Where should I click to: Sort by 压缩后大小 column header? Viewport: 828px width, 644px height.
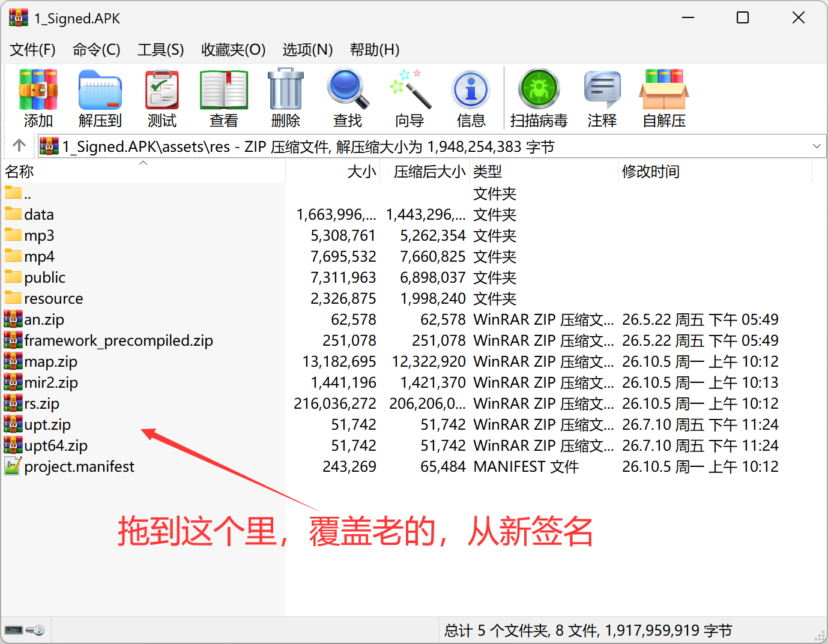425,171
